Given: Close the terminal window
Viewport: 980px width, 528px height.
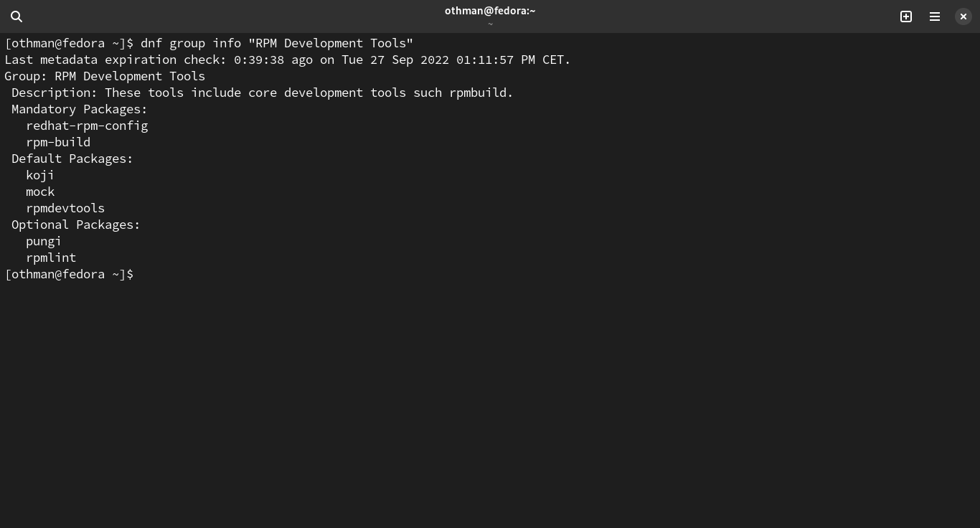Looking at the screenshot, I should click(x=963, y=16).
